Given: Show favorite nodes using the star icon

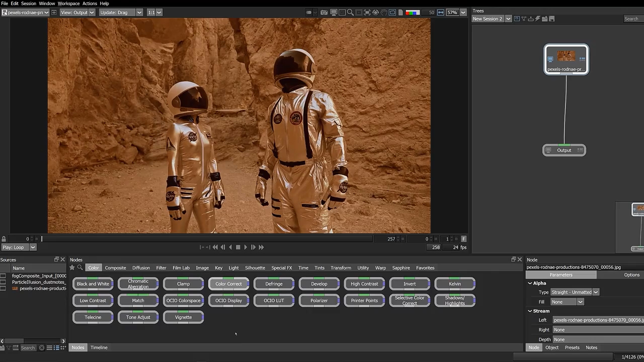Looking at the screenshot, I should [72, 268].
